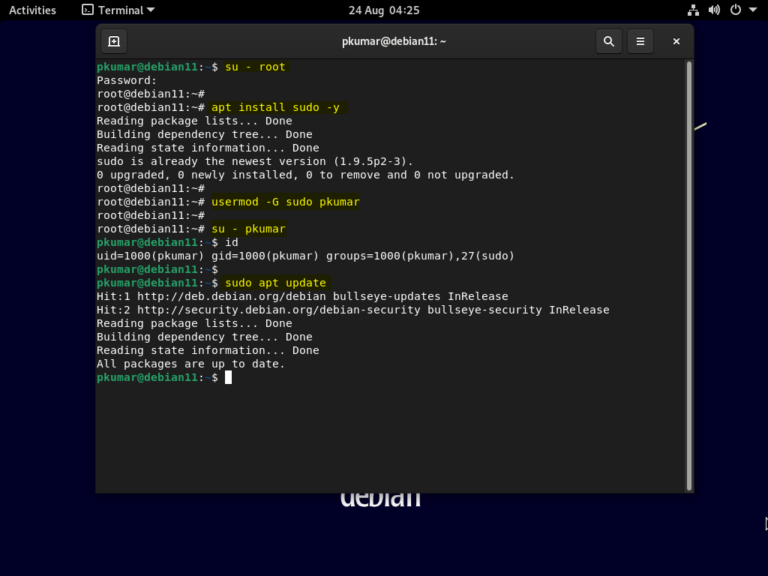
Task: Open the terminal hamburger menu
Action: 640,42
